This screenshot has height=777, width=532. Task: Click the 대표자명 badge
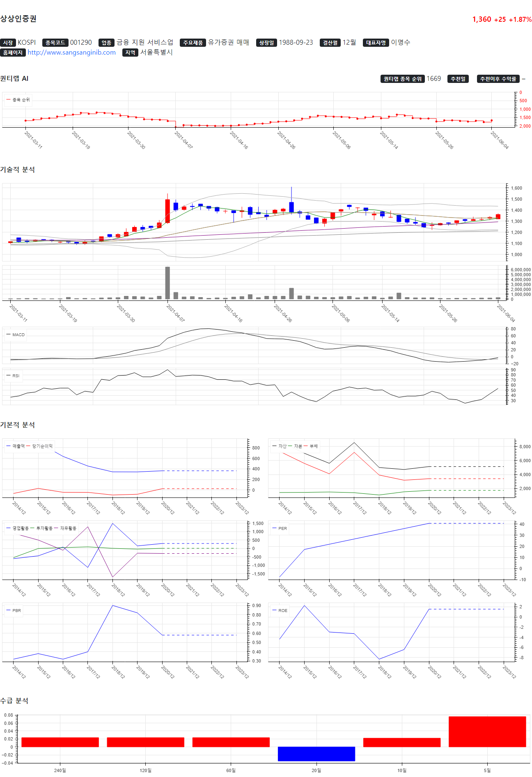376,43
